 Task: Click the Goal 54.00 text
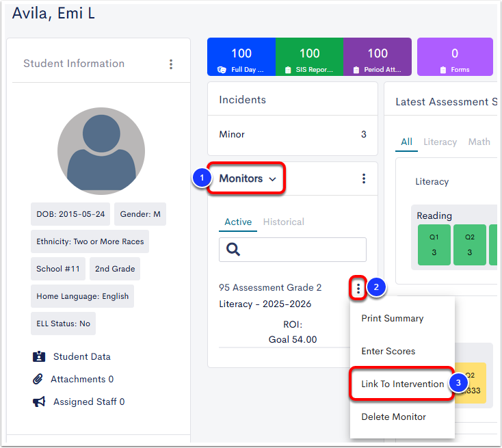[x=293, y=339]
